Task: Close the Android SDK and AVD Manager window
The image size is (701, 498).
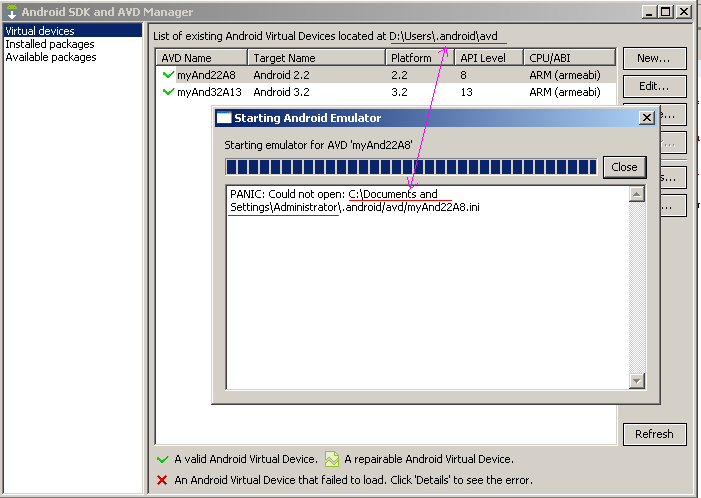Action: click(684, 12)
